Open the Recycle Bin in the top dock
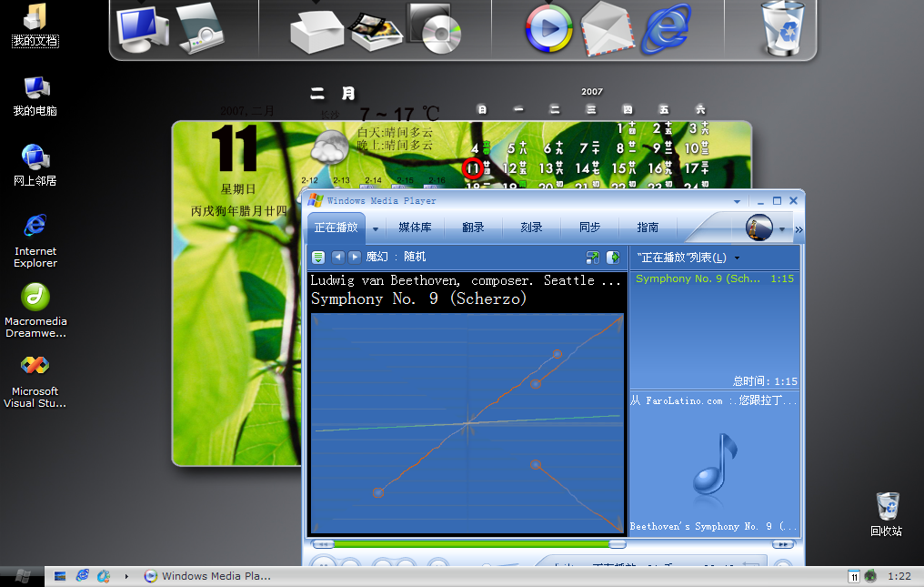924x587 pixels. tap(782, 28)
